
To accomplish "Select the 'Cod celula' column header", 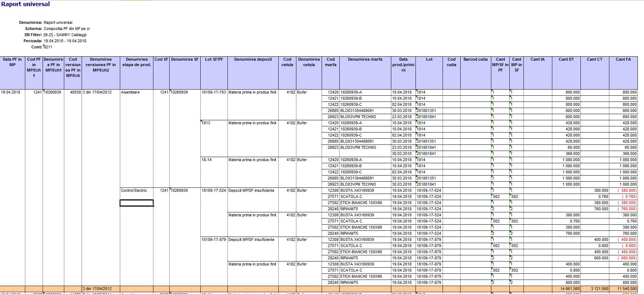I will pyautogui.click(x=287, y=73).
